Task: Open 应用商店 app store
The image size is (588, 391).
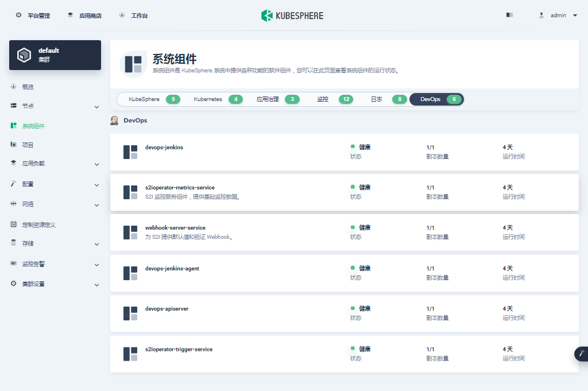Action: coord(90,16)
